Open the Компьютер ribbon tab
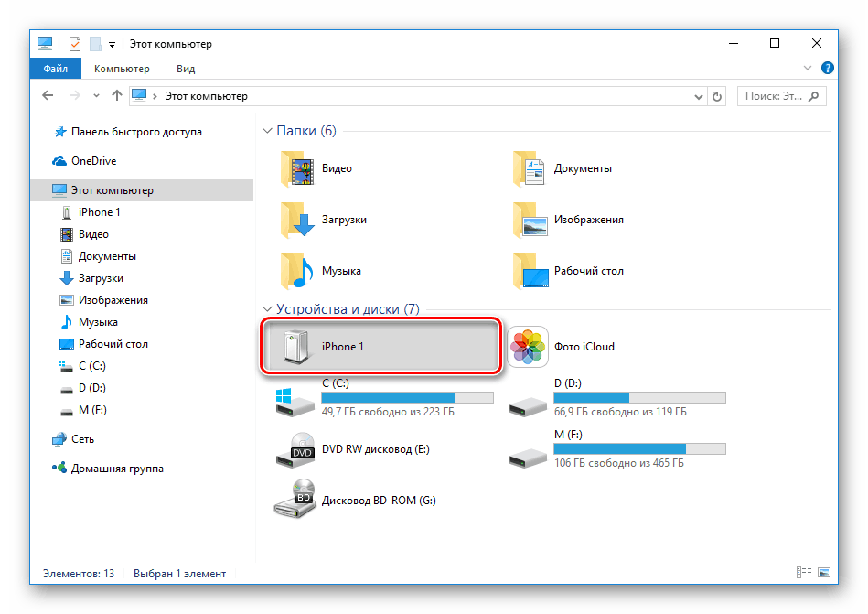 pos(122,69)
